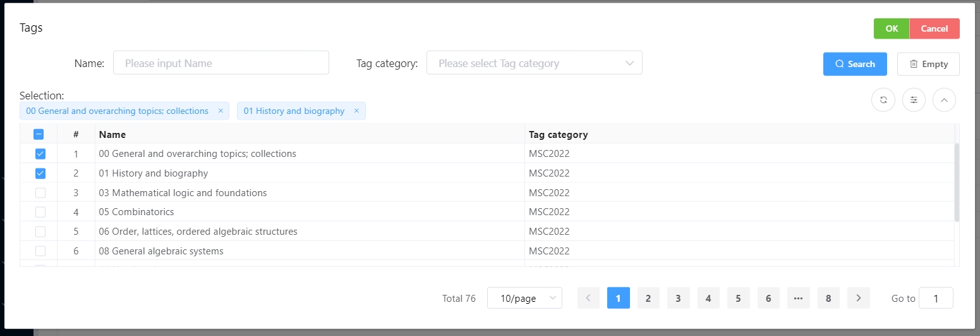Toggle the select-all header checkbox
The height and width of the screenshot is (336, 980).
39,134
